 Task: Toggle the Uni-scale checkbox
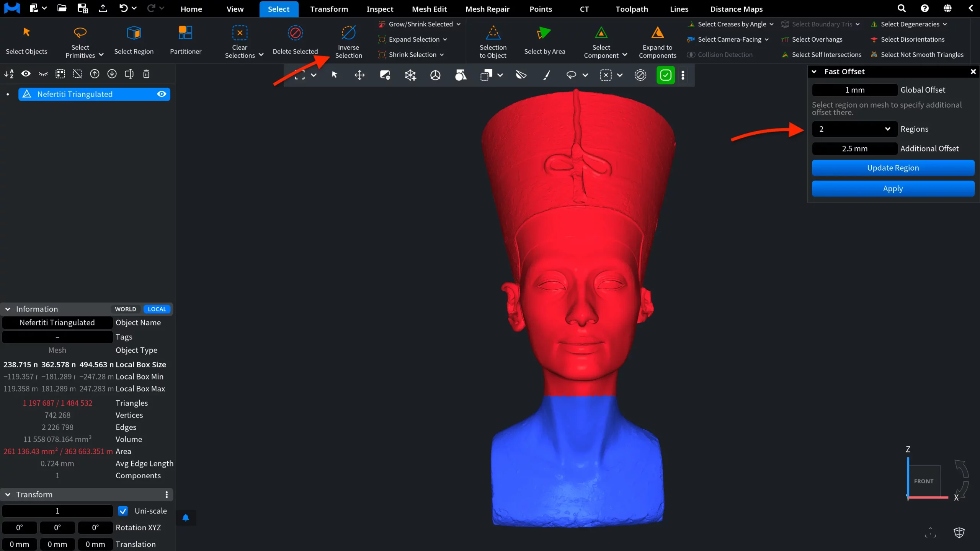(123, 511)
